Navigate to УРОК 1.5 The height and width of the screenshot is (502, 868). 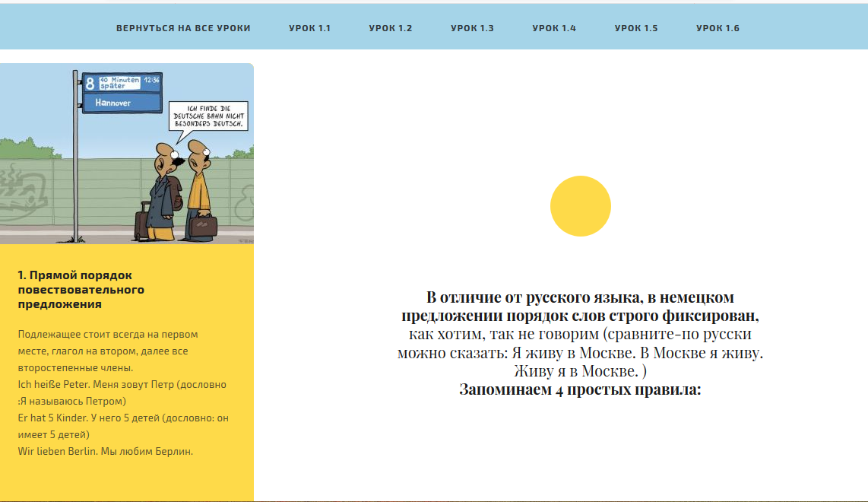point(636,28)
